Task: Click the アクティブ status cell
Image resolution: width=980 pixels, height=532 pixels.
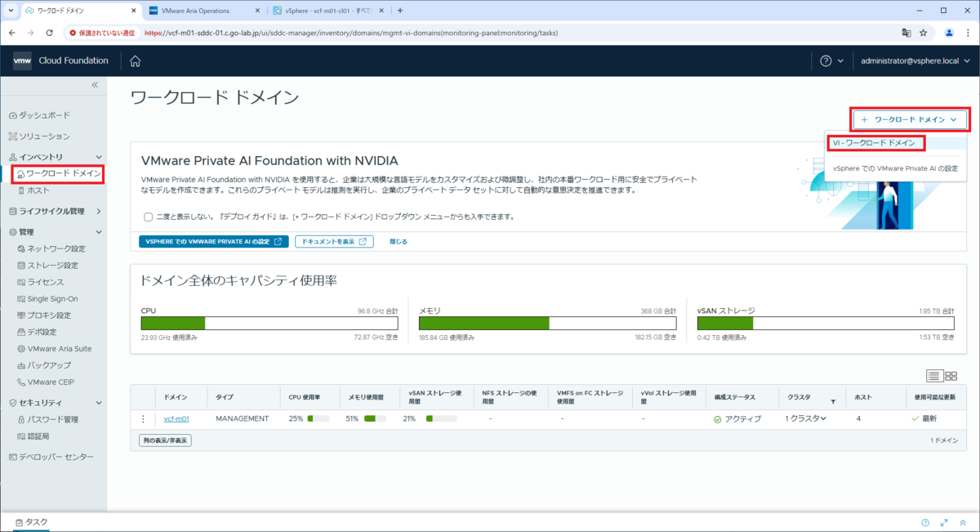Action: (737, 419)
